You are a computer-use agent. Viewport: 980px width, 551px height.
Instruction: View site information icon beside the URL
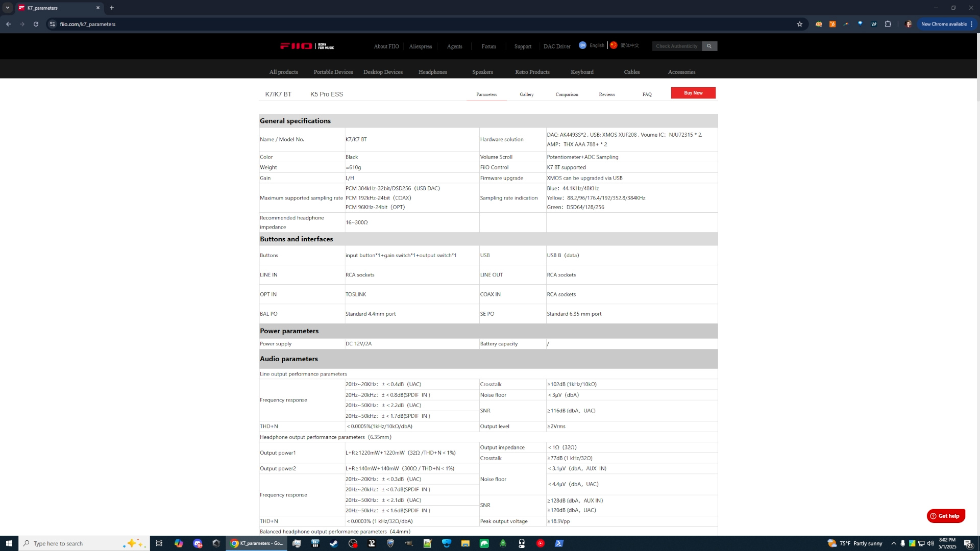pos(52,24)
